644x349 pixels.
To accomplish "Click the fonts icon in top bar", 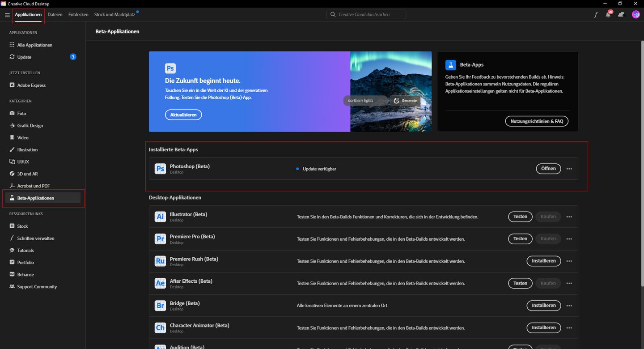I will (x=596, y=15).
